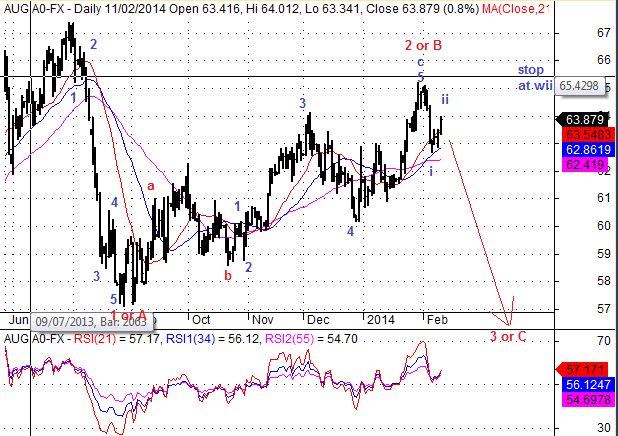The height and width of the screenshot is (436, 618).
Task: Click the 'stop at w.ii' annotation text
Action: pyautogui.click(x=532, y=79)
